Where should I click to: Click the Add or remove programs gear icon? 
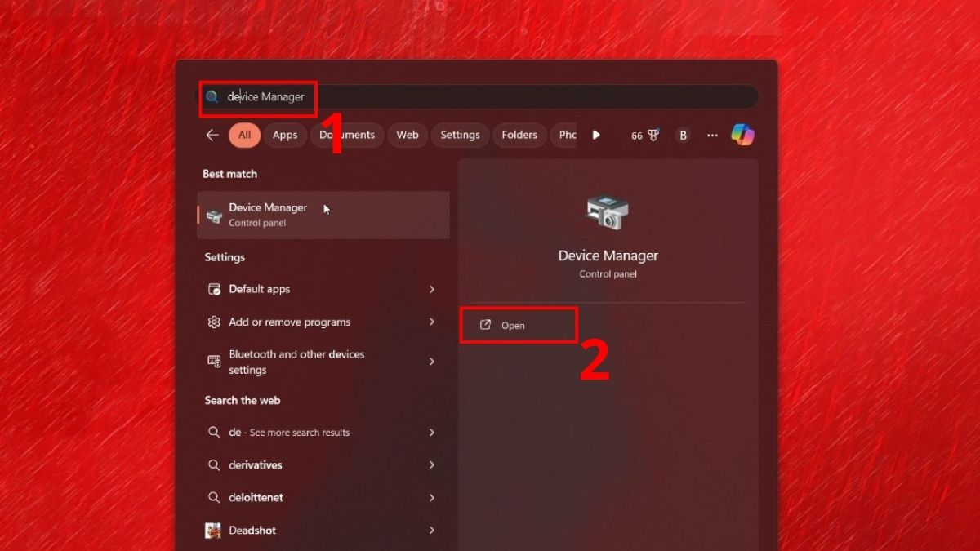[x=214, y=322]
